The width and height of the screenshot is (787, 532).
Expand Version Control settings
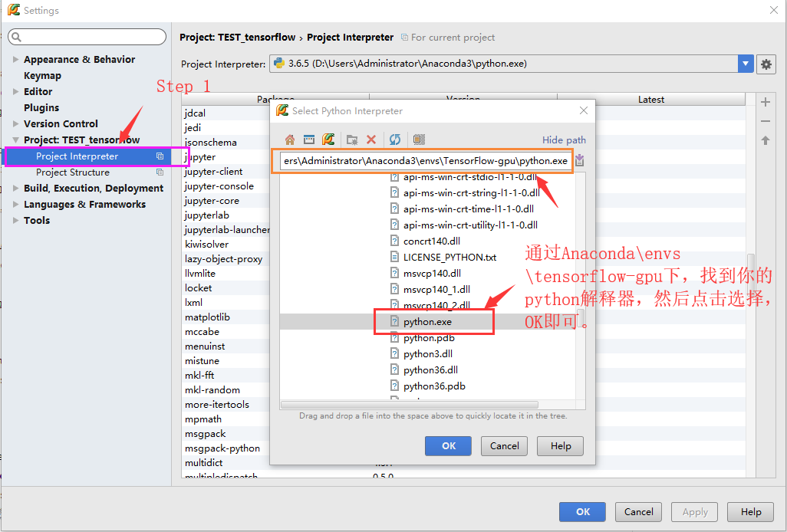pos(15,123)
